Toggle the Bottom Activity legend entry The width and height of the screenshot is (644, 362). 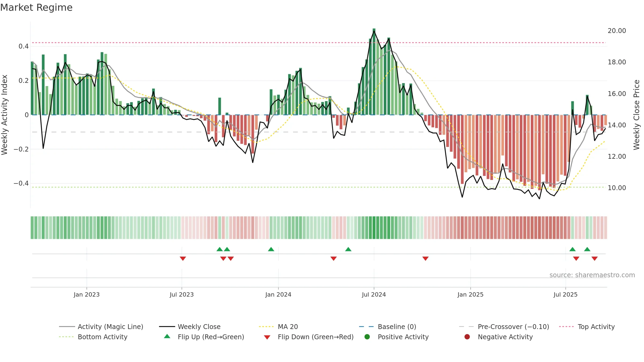tap(93, 337)
